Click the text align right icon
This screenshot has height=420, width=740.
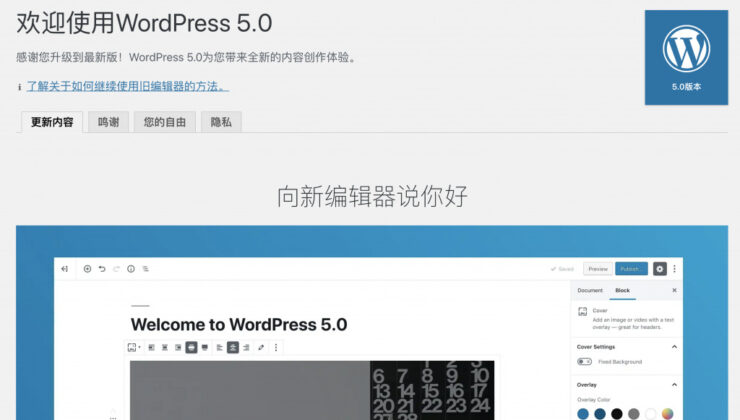[246, 348]
